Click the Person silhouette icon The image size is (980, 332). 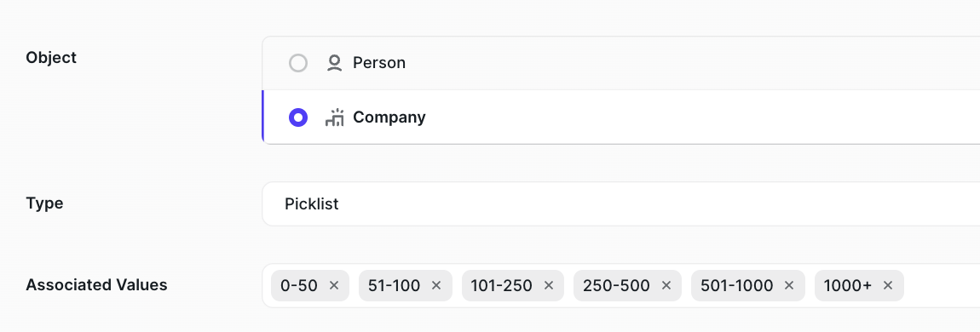coord(335,63)
